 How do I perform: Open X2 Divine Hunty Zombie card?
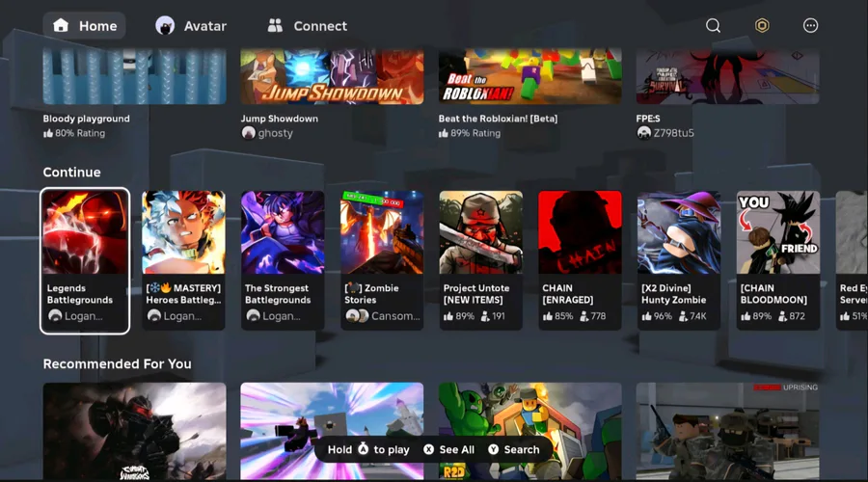point(679,260)
